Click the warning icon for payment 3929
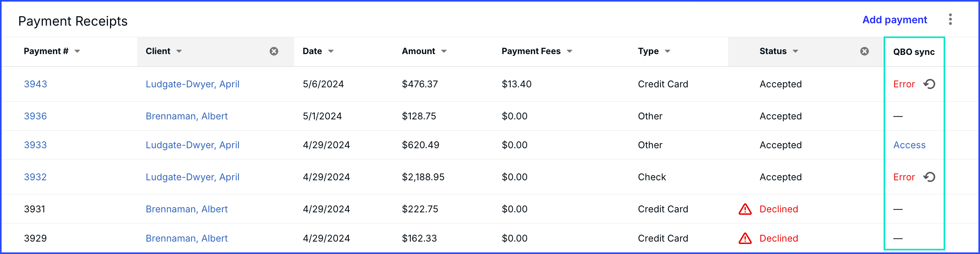Screen dimensions: 980x254 pos(745,238)
